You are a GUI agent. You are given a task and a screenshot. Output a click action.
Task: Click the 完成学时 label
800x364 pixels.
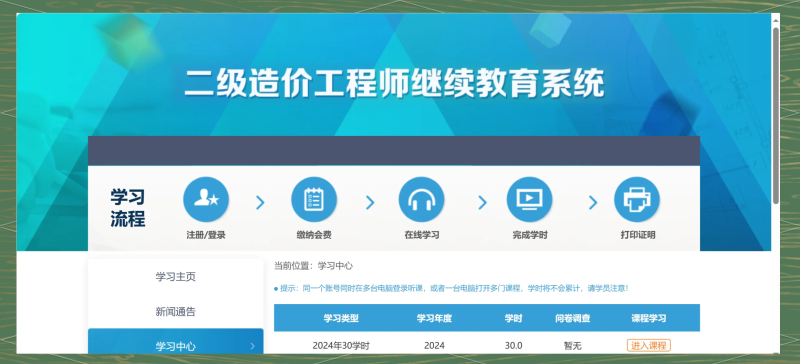pos(530,235)
